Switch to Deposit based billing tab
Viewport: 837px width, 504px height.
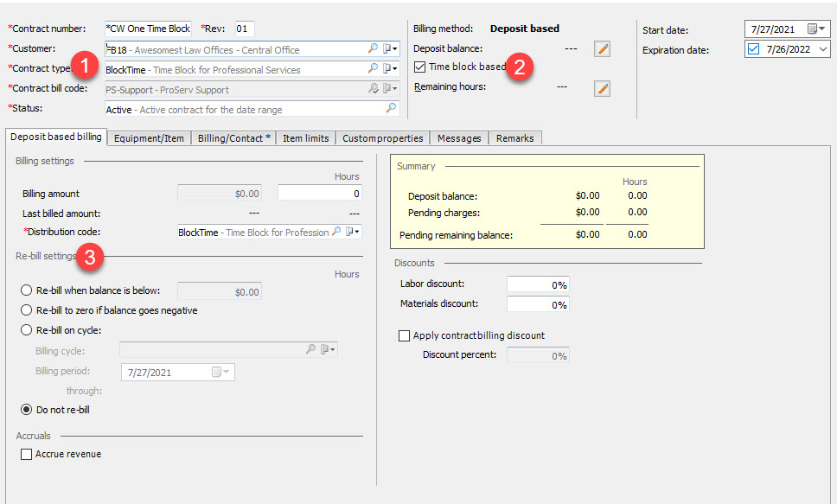coord(56,137)
